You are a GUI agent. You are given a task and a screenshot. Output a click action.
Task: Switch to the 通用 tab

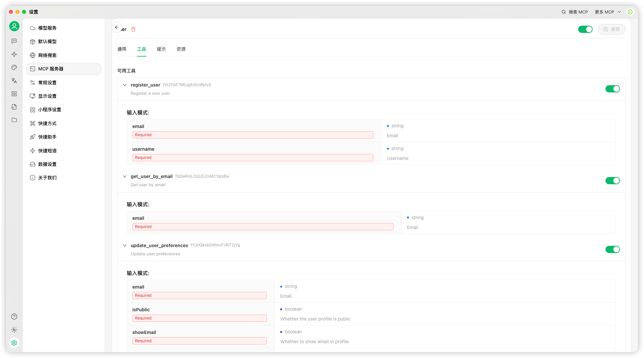click(122, 49)
